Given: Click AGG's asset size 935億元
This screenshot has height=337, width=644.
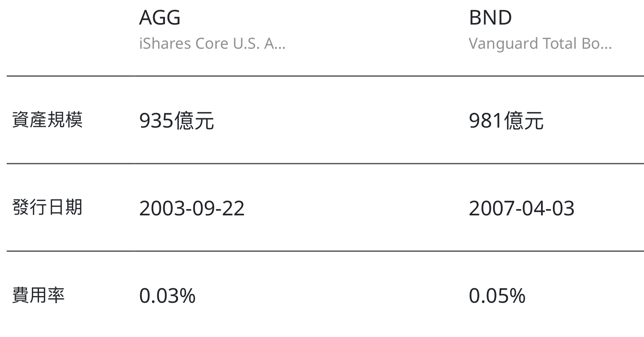Looking at the screenshot, I should [x=177, y=121].
